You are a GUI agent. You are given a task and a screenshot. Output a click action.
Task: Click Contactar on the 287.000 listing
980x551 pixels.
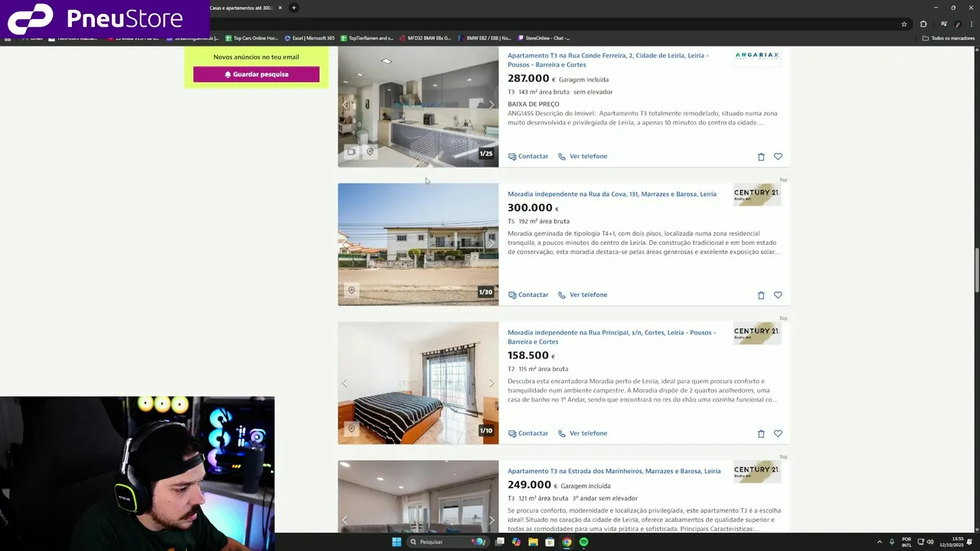click(x=528, y=156)
